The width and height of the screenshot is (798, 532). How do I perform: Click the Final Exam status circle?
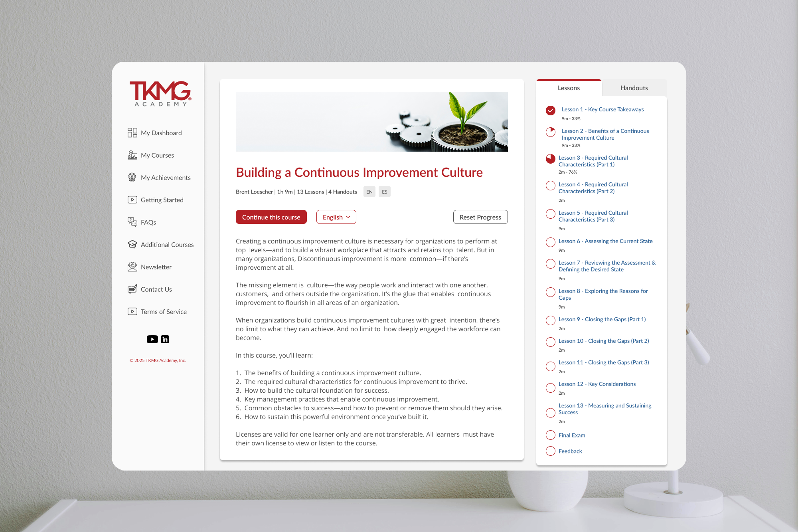pyautogui.click(x=550, y=435)
